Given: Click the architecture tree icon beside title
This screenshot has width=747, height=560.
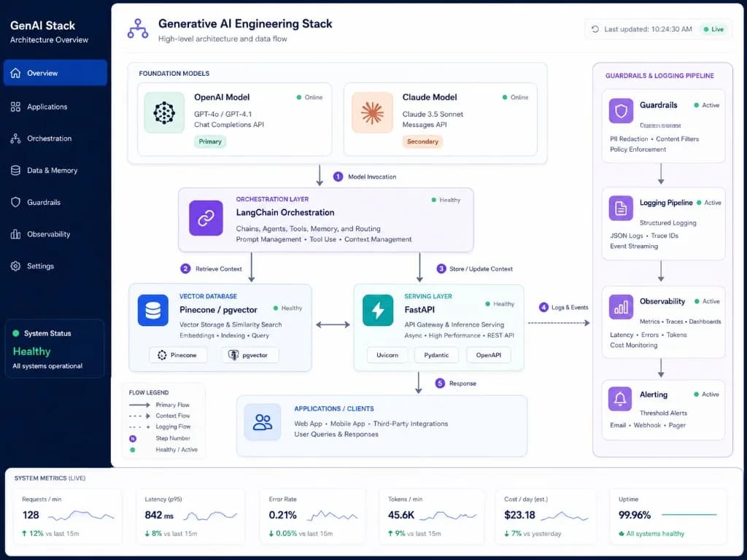Looking at the screenshot, I should point(138,28).
